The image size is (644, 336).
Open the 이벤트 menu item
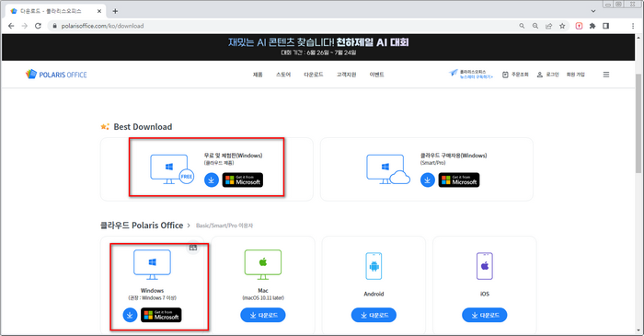tap(376, 75)
